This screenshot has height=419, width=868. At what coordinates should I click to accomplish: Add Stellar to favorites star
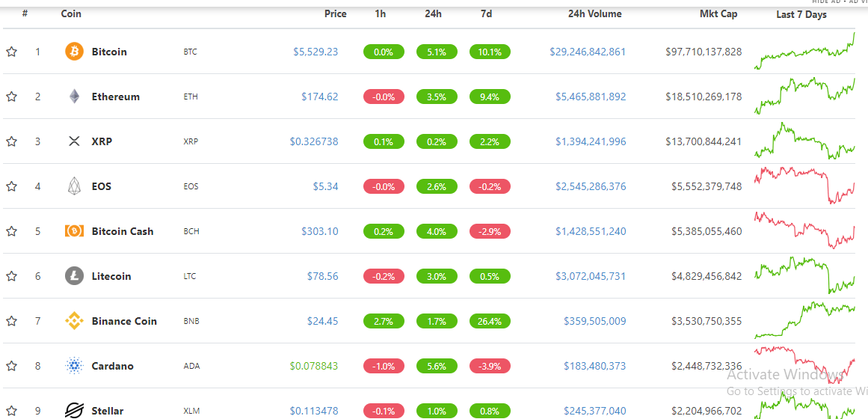(x=11, y=411)
